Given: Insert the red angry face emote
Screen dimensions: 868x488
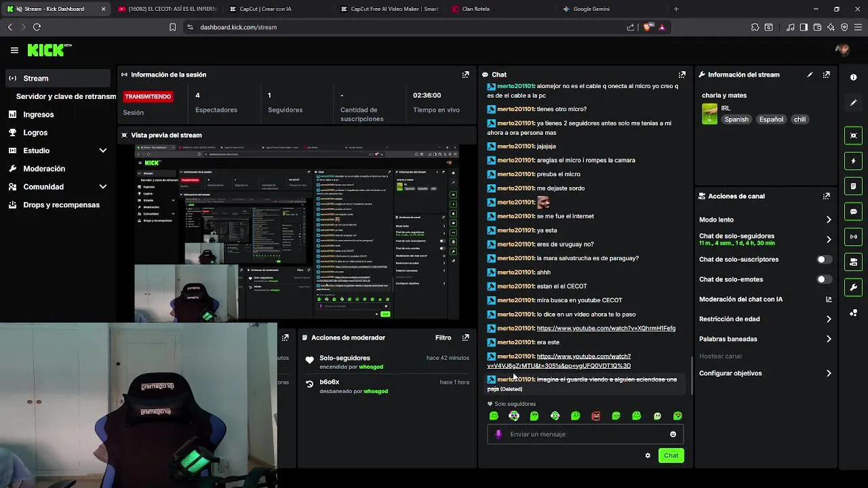Looking at the screenshot, I should click(x=595, y=416).
